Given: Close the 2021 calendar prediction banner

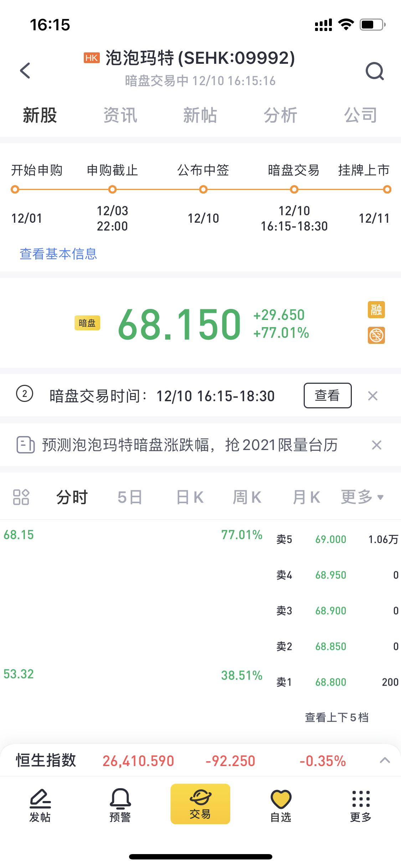Looking at the screenshot, I should click(377, 445).
